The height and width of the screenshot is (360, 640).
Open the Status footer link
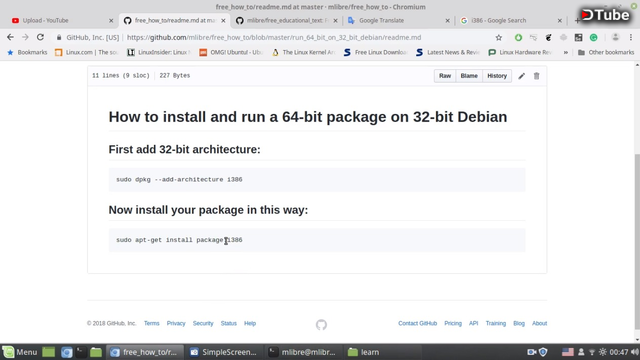229,323
